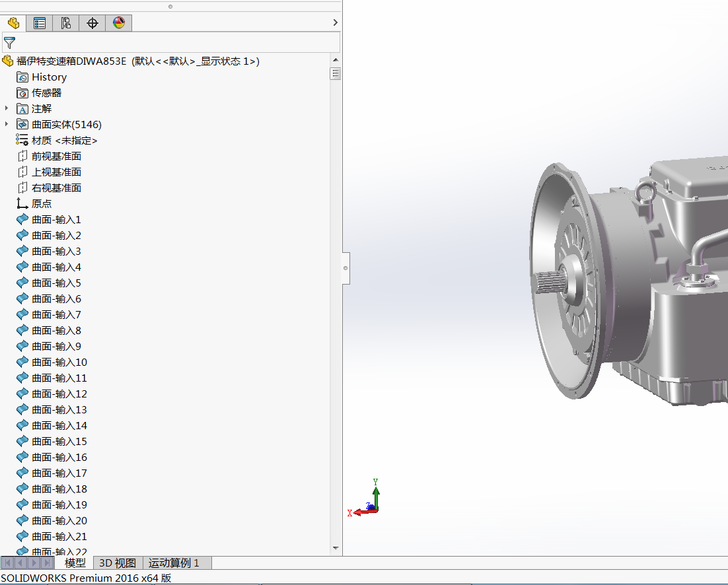The width and height of the screenshot is (728, 585).
Task: Click the top panel split handle dot
Action: pos(170,7)
